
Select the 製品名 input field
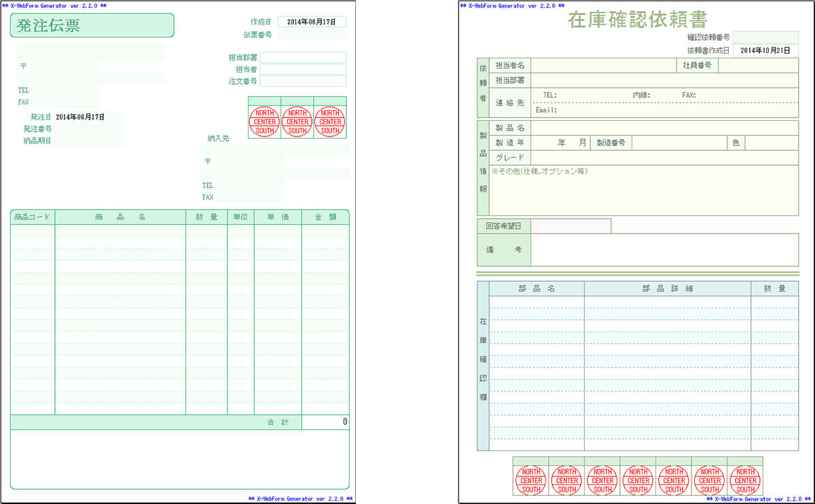coord(664,128)
